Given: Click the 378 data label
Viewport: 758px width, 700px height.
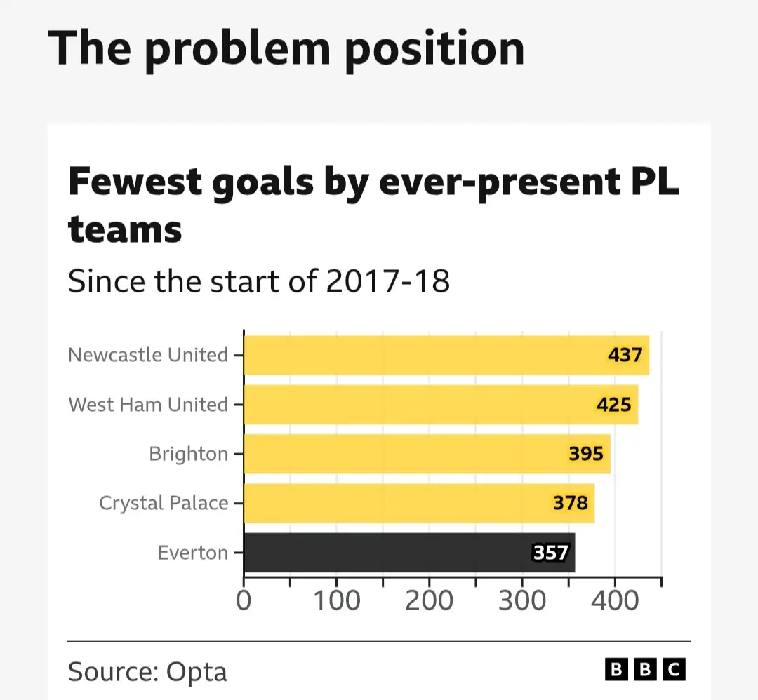Looking at the screenshot, I should click(571, 503).
